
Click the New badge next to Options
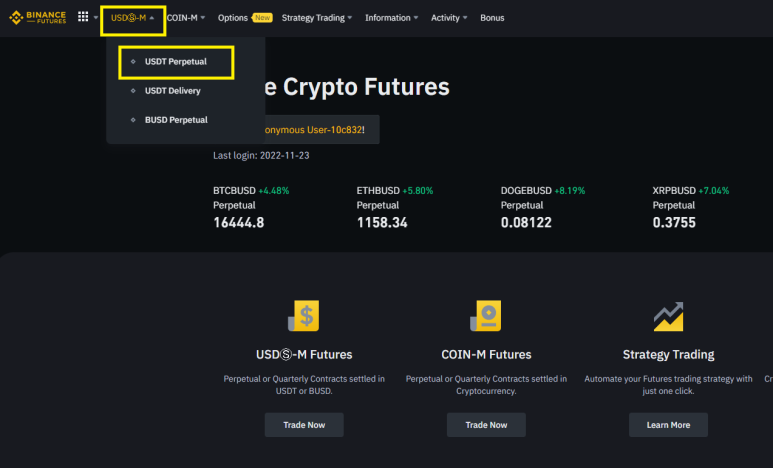(262, 18)
